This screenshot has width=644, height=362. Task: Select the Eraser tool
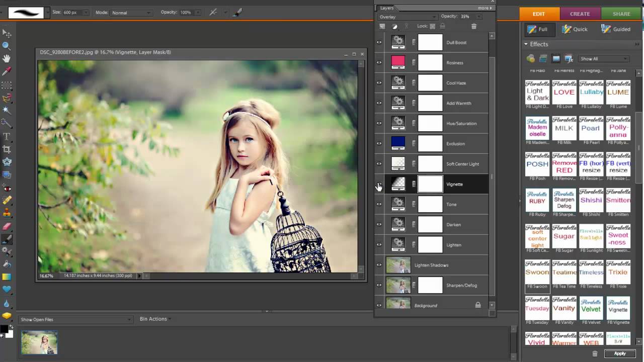coord(7,227)
